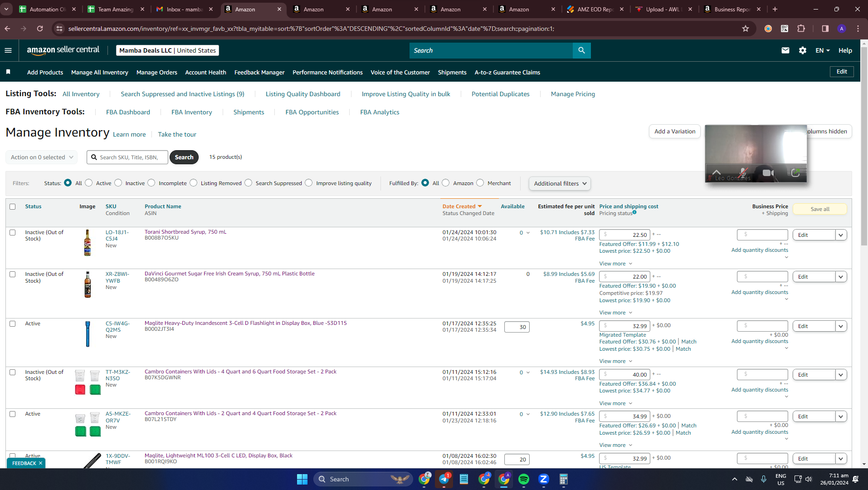Open Spotify from the taskbar
The width and height of the screenshot is (868, 490).
pos(523,479)
